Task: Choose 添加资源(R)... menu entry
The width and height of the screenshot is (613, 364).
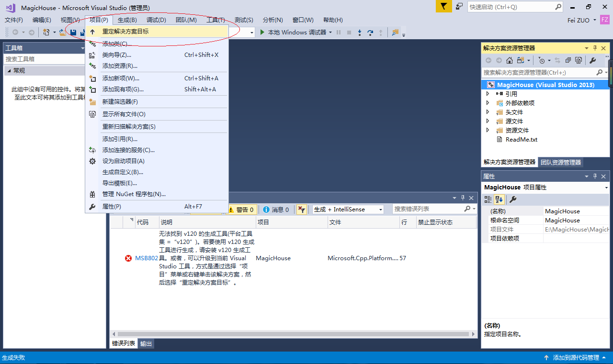Action: [157, 66]
